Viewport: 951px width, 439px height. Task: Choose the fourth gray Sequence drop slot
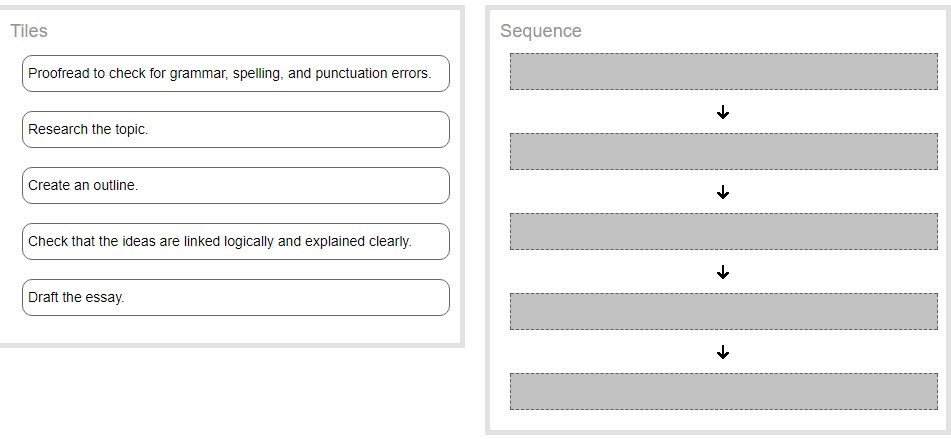723,311
